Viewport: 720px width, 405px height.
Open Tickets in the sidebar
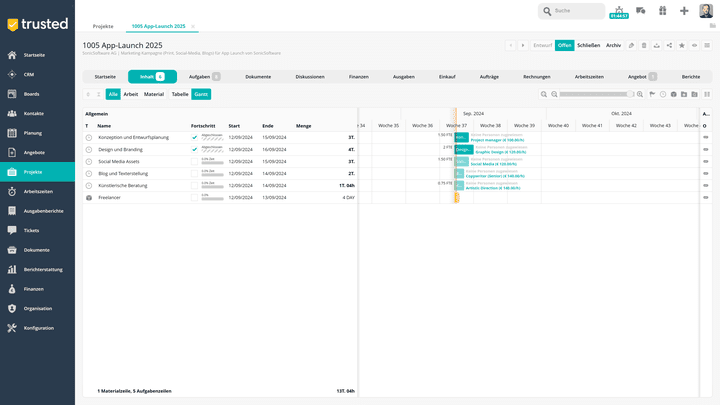(37, 231)
